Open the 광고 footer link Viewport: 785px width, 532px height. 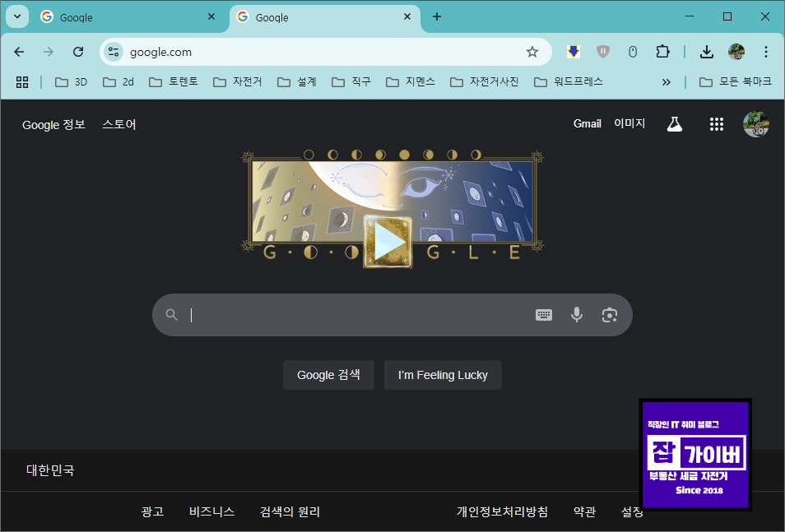tap(153, 511)
